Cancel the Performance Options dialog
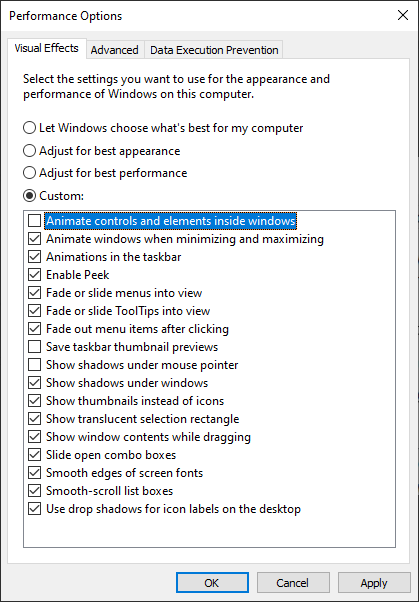The width and height of the screenshot is (419, 602). (293, 583)
